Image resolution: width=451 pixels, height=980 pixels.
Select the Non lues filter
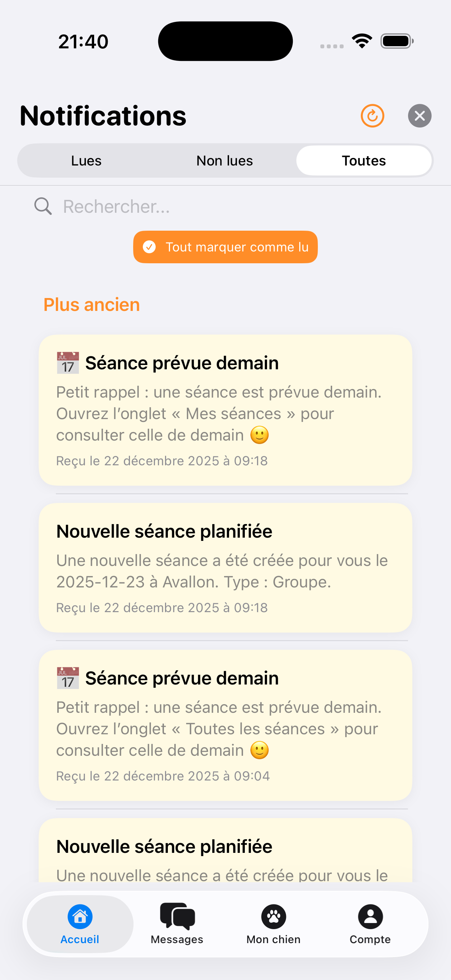click(x=225, y=160)
